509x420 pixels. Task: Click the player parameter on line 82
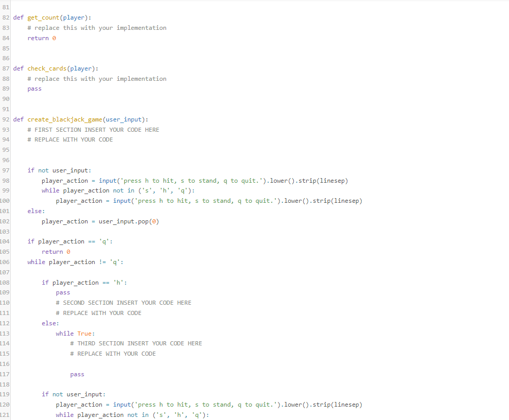click(74, 17)
